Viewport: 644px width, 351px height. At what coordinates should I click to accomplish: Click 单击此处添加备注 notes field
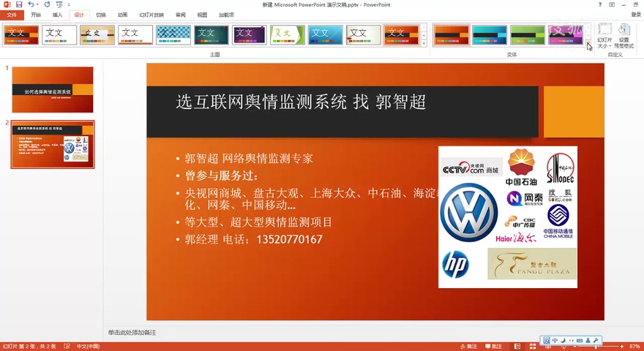point(132,333)
